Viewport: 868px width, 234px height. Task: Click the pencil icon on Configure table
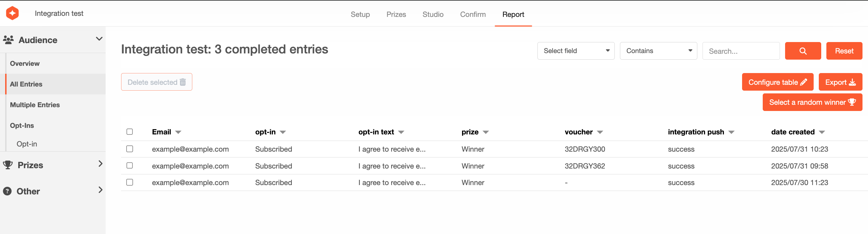tap(803, 82)
